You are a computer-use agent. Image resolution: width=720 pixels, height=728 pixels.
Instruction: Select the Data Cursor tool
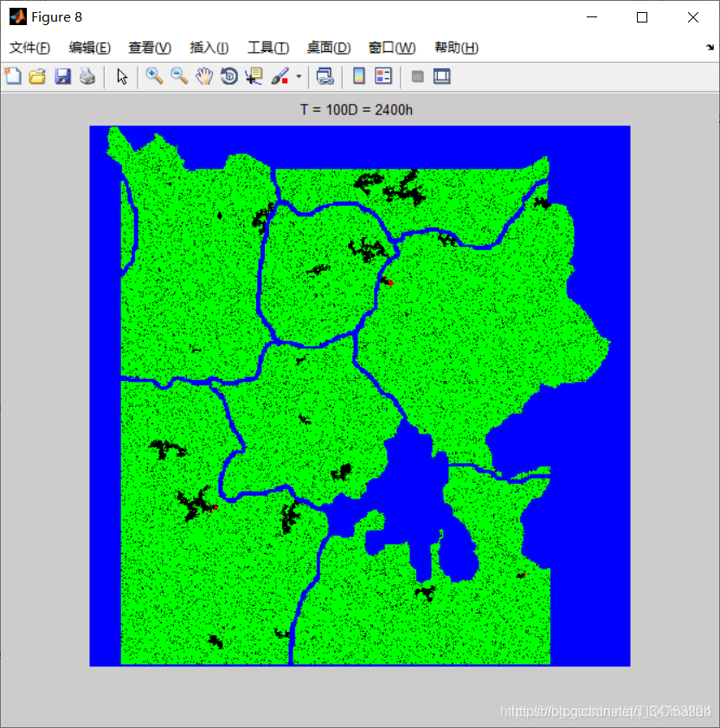254,76
